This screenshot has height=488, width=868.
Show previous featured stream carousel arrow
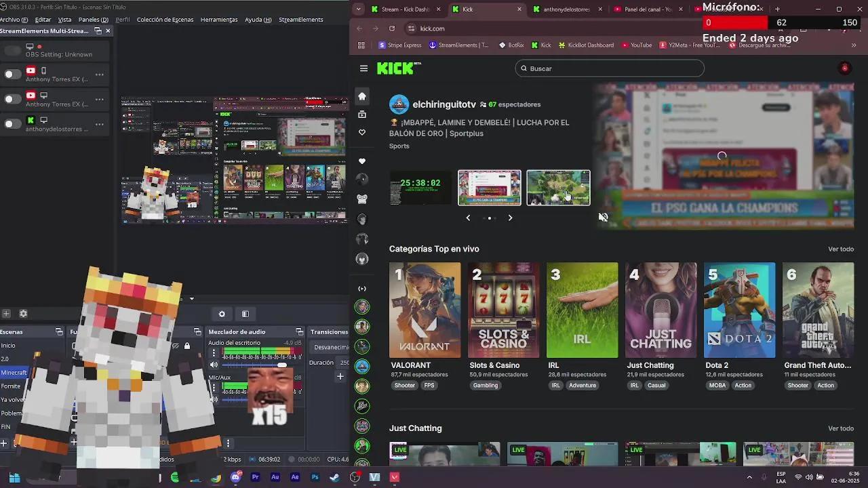(x=468, y=218)
